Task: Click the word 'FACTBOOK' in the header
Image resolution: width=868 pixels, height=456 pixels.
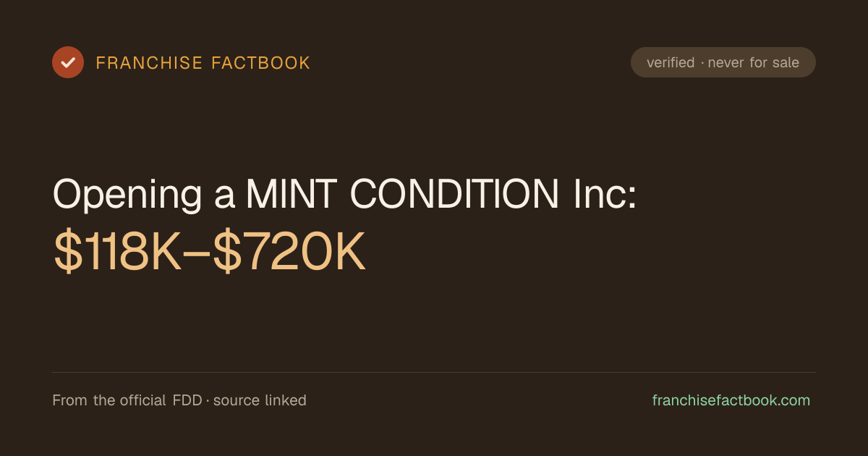Action: 260,63
